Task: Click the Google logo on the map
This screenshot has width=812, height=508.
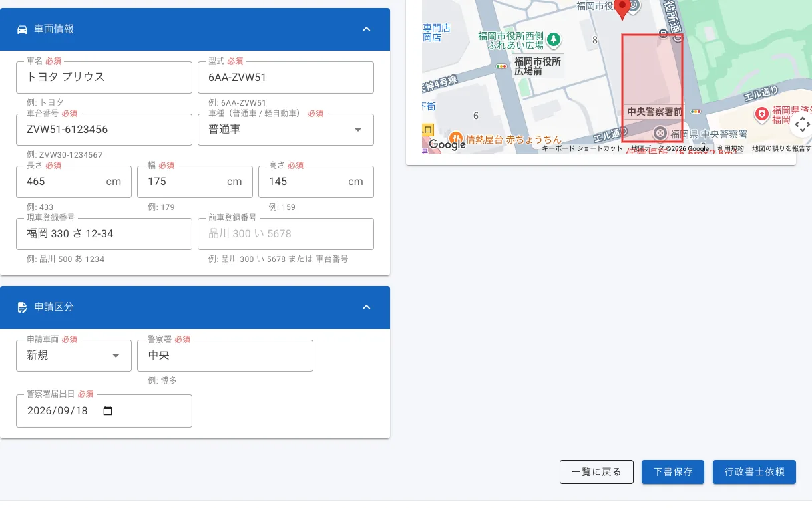Action: pyautogui.click(x=447, y=144)
